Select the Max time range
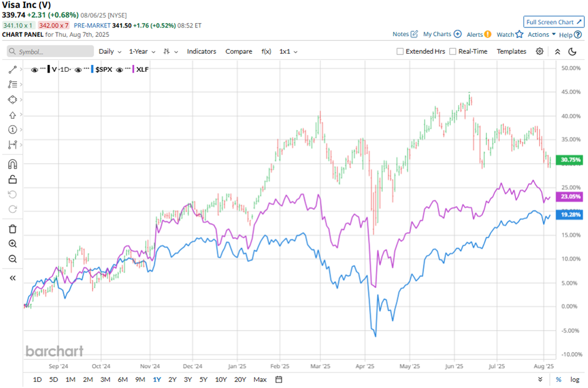The width and height of the screenshot is (588, 388). (x=260, y=379)
